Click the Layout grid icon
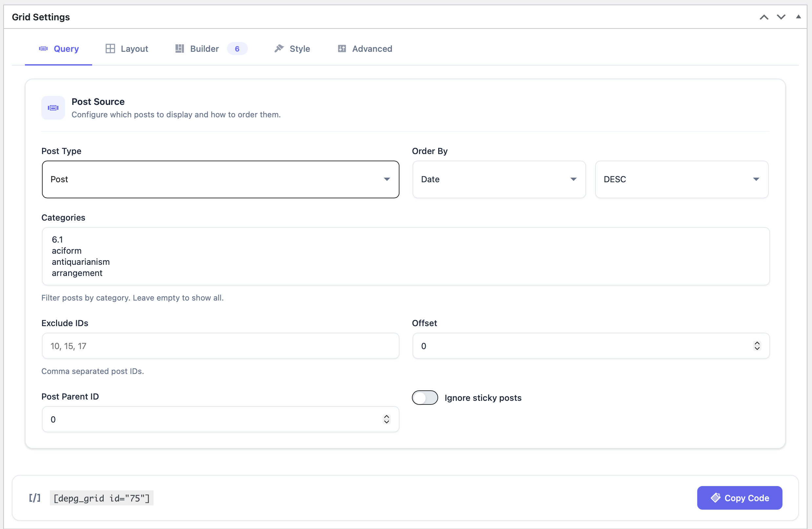Screen dimensions: 812x529 click(110, 49)
